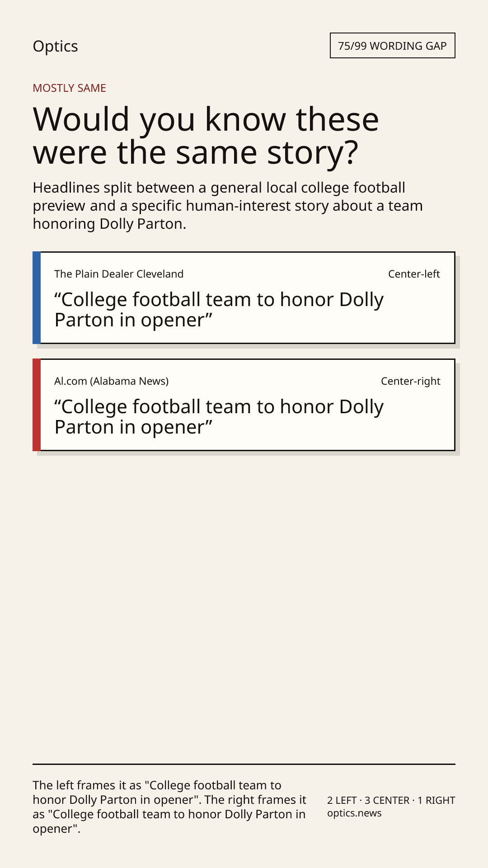Click the 2 LEFT coverage count
Screen dimensions: 488x868
coord(342,800)
